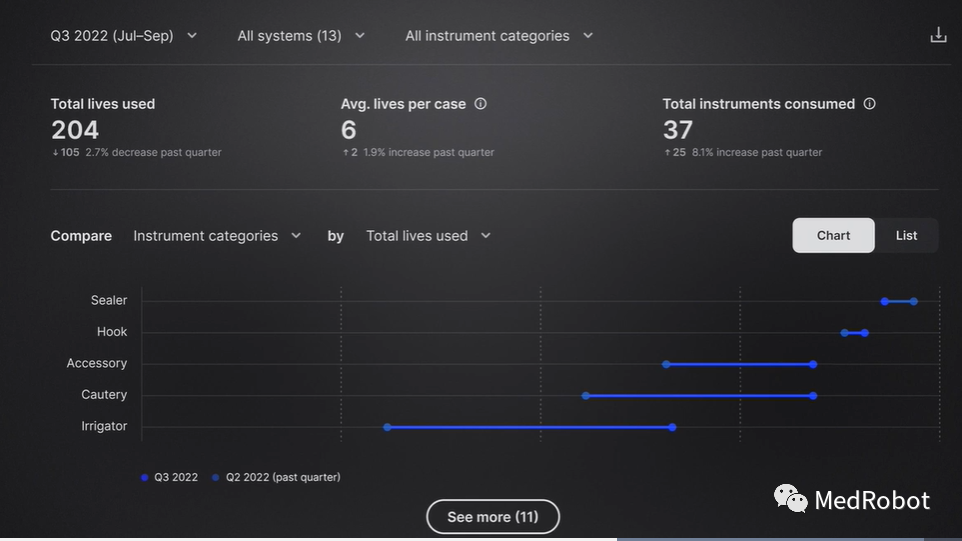Open the Total lives used metric dropdown
The width and height of the screenshot is (962, 541).
pos(428,236)
